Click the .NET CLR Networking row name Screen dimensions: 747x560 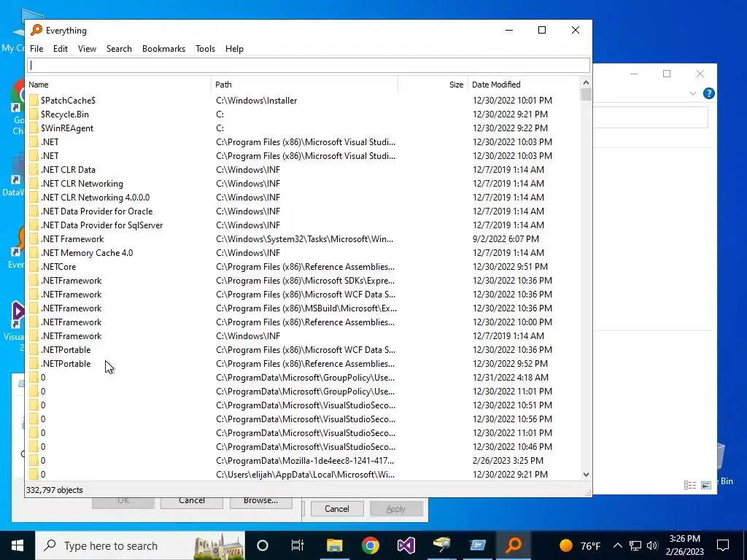point(82,183)
